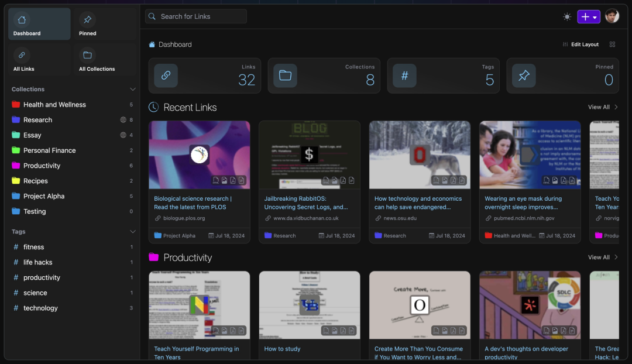
Task: Click the Collections folder stat icon
Action: [285, 75]
